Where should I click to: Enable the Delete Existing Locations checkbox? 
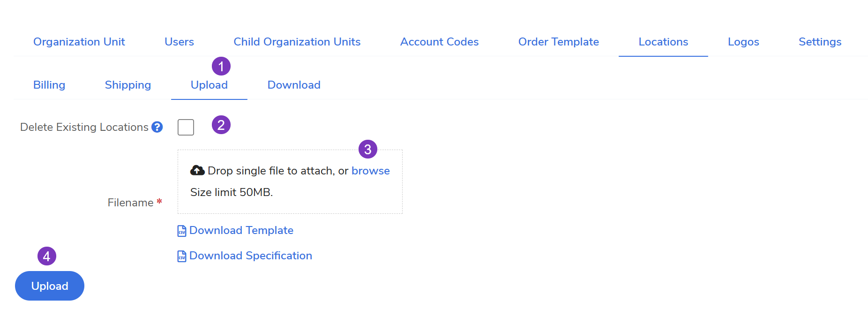186,127
